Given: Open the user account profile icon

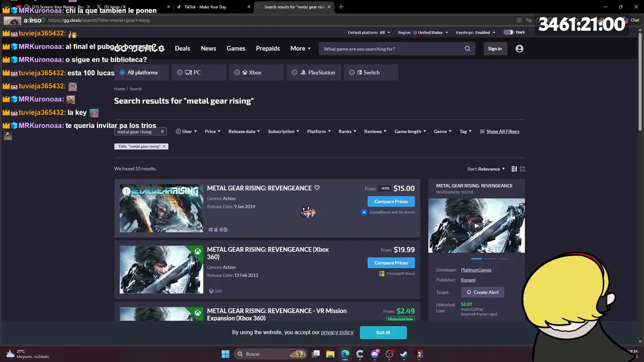Looking at the screenshot, I should pyautogui.click(x=519, y=49).
